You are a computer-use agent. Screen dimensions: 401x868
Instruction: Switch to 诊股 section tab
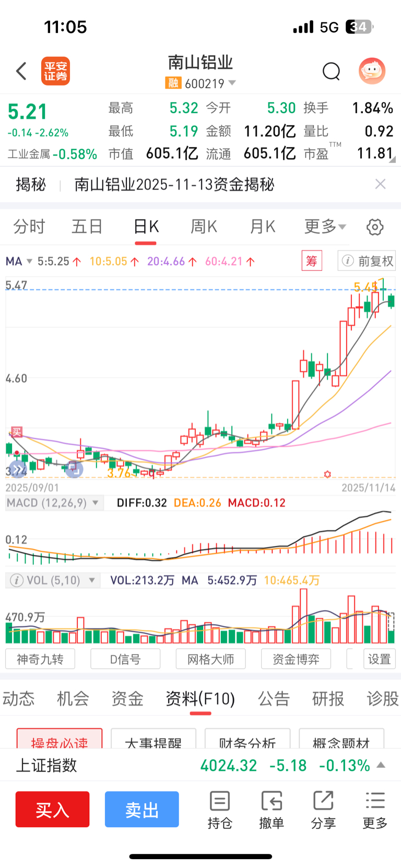click(x=383, y=698)
